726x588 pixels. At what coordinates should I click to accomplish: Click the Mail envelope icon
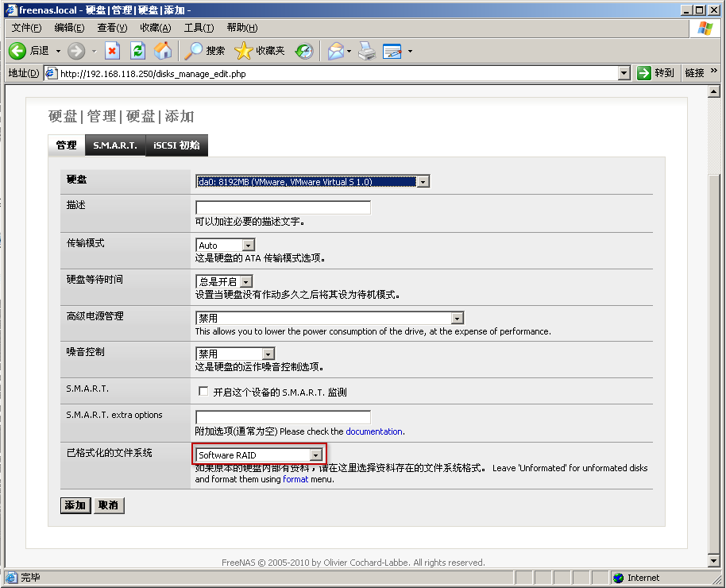point(336,51)
